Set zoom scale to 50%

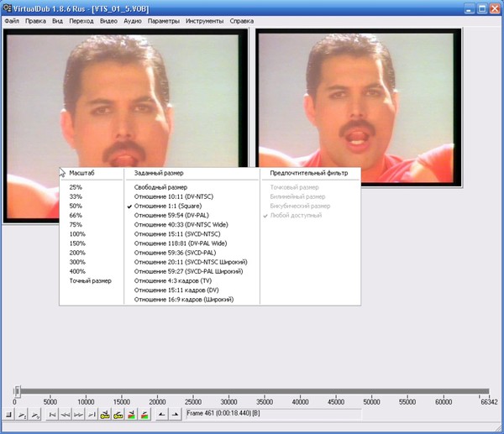tap(76, 206)
